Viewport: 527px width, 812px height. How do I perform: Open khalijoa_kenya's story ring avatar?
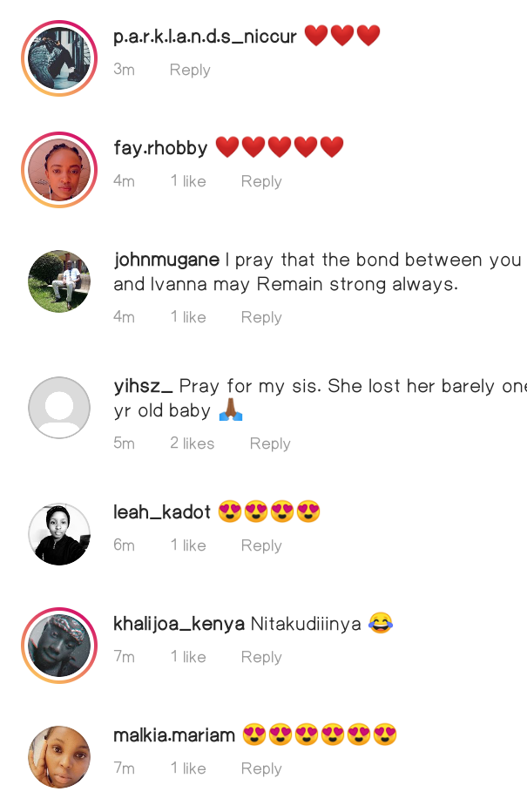pos(59,646)
